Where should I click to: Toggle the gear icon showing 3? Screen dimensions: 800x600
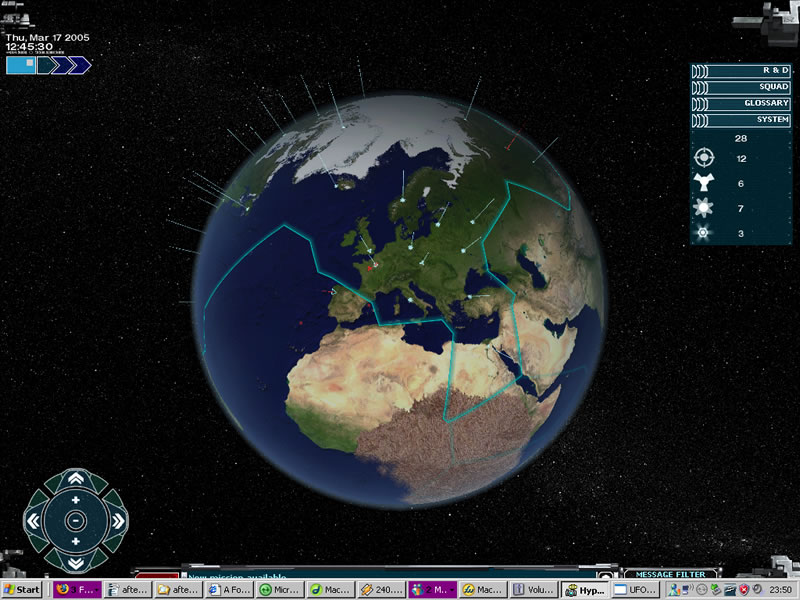pyautogui.click(x=705, y=233)
